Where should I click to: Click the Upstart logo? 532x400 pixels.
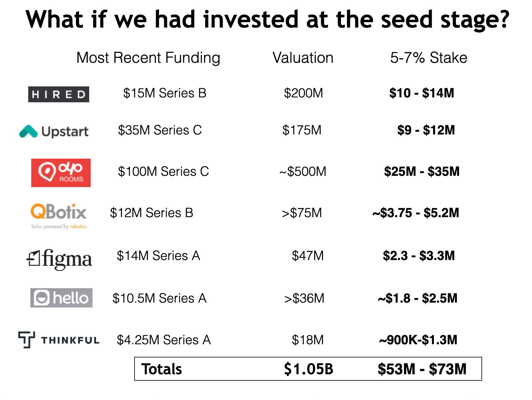pos(54,131)
